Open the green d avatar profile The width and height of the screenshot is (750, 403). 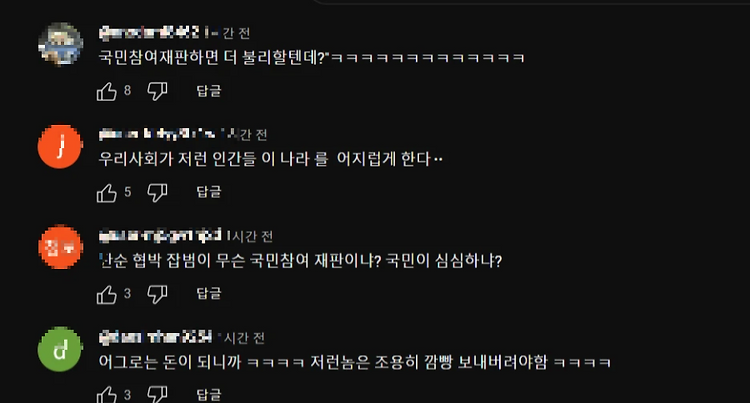(60, 349)
